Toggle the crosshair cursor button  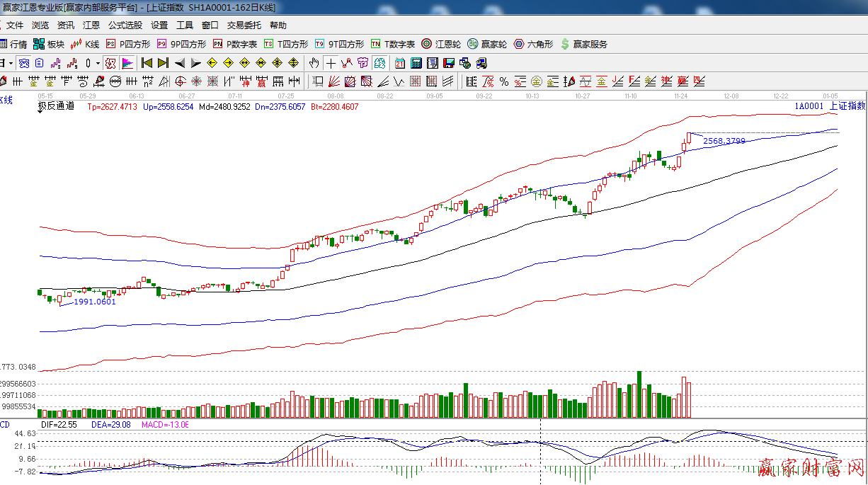pos(331,63)
